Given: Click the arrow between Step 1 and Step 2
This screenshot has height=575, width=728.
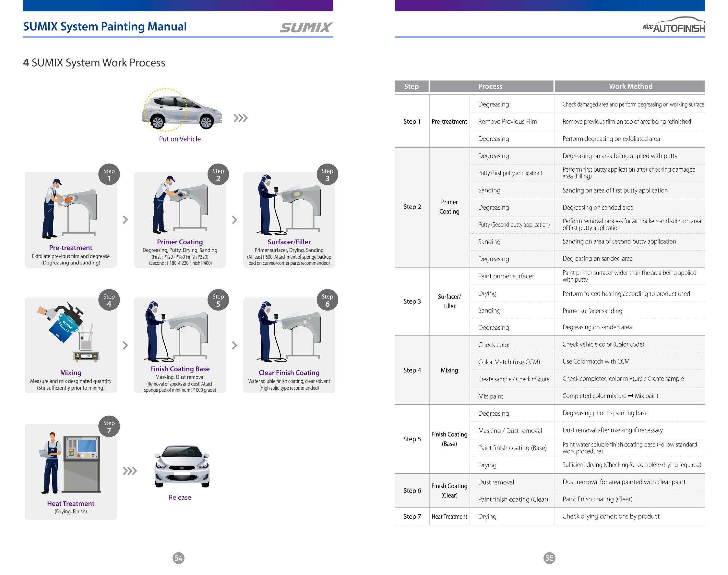Looking at the screenshot, I should point(125,220).
